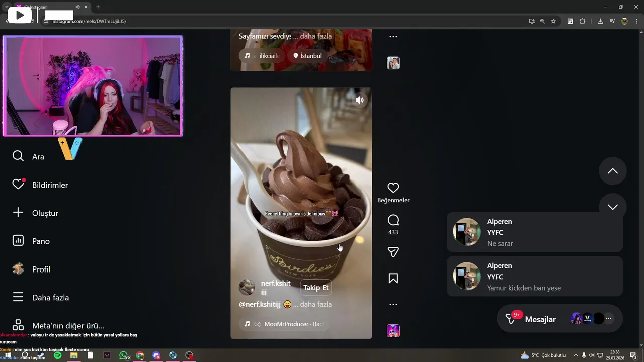Click the messenger icon with 9+ badge
This screenshot has width=644, height=362.
pos(511,319)
